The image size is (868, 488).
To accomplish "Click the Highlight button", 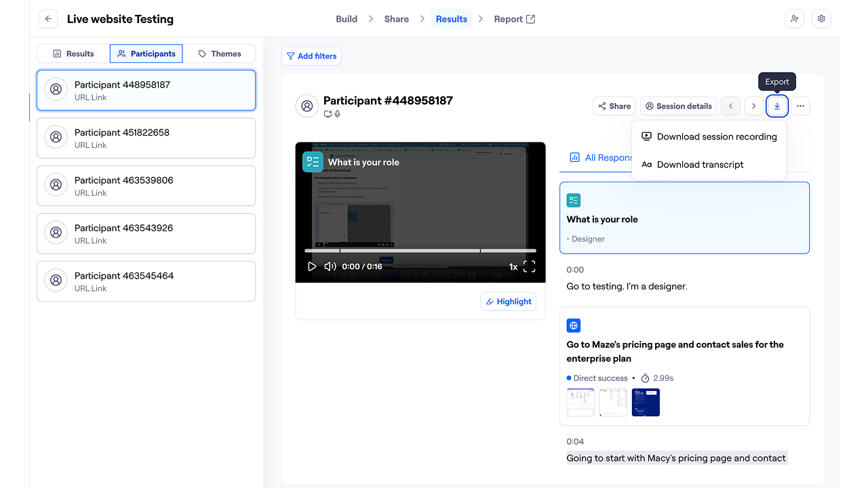I will (x=508, y=302).
